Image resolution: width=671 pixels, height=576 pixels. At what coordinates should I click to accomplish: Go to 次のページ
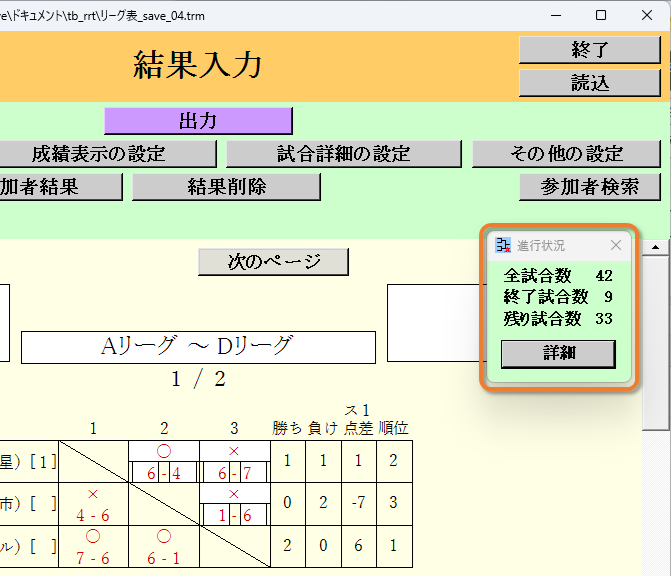(x=273, y=261)
